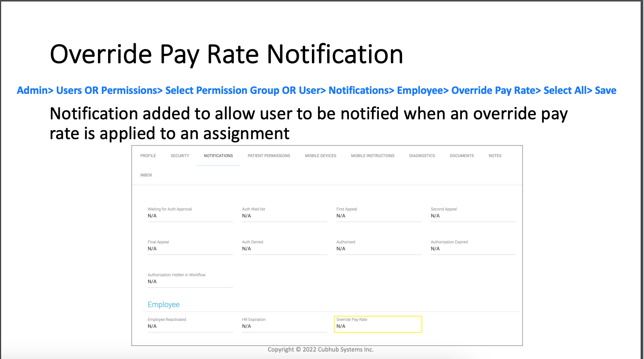Open the Authorized notification dropdown
The width and height of the screenshot is (644, 359).
click(x=379, y=247)
